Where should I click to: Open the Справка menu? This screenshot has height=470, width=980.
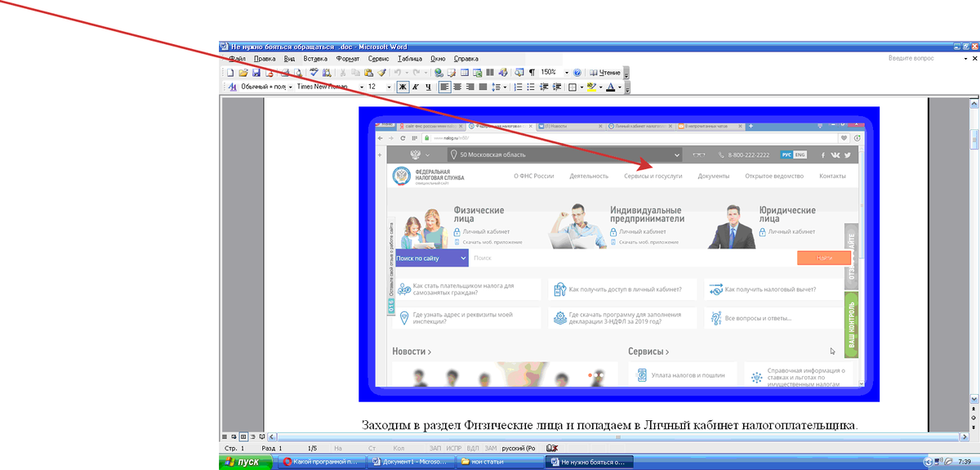pyautogui.click(x=465, y=59)
